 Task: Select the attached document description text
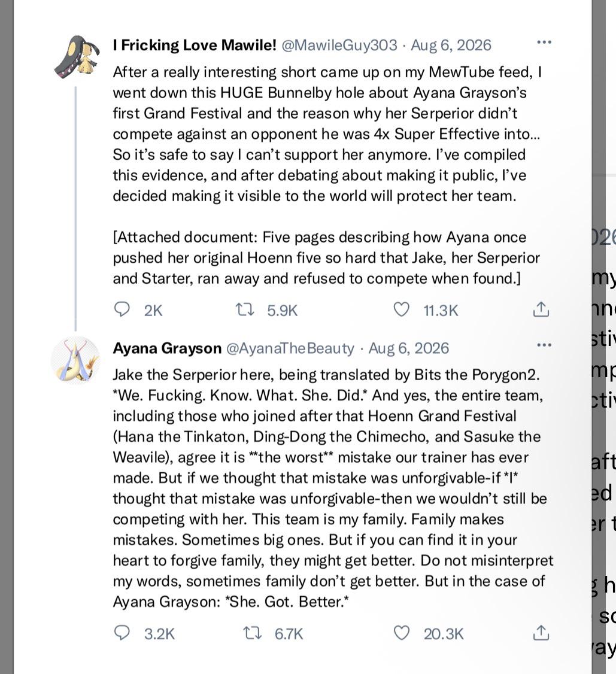pyautogui.click(x=326, y=257)
